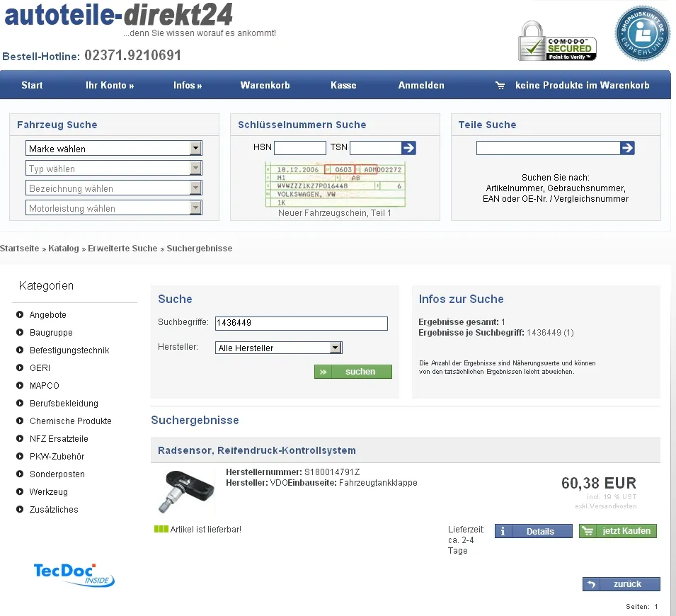The width and height of the screenshot is (676, 616).
Task: Expand the Alle Hersteller manufacturer dropdown
Action: coord(279,348)
